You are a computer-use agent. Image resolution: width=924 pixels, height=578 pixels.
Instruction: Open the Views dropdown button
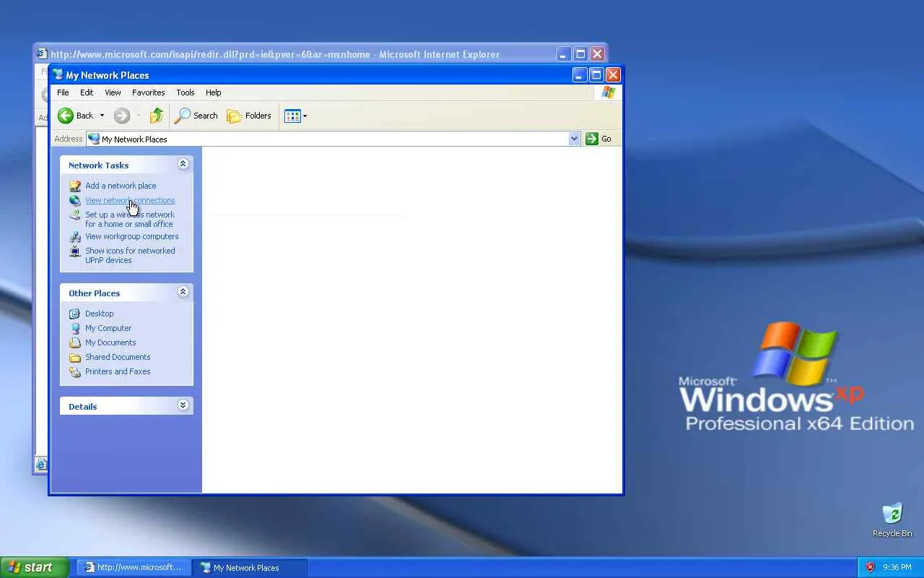[295, 116]
